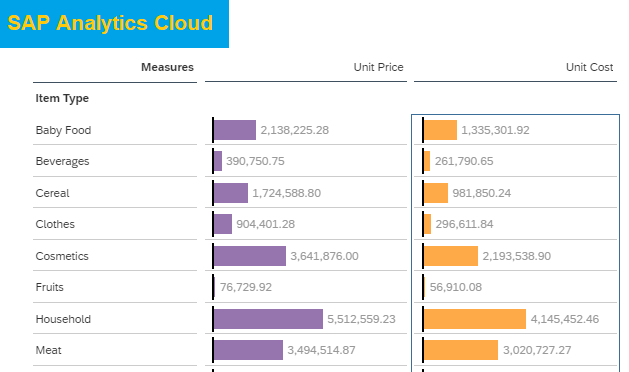Select the Measures column header
The height and width of the screenshot is (372, 629).
[x=167, y=67]
